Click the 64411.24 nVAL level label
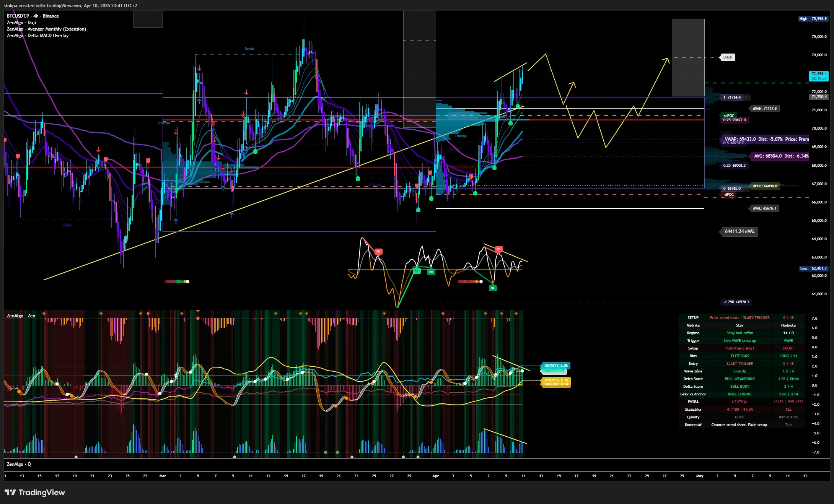Image resolution: width=834 pixels, height=504 pixels. tap(739, 231)
